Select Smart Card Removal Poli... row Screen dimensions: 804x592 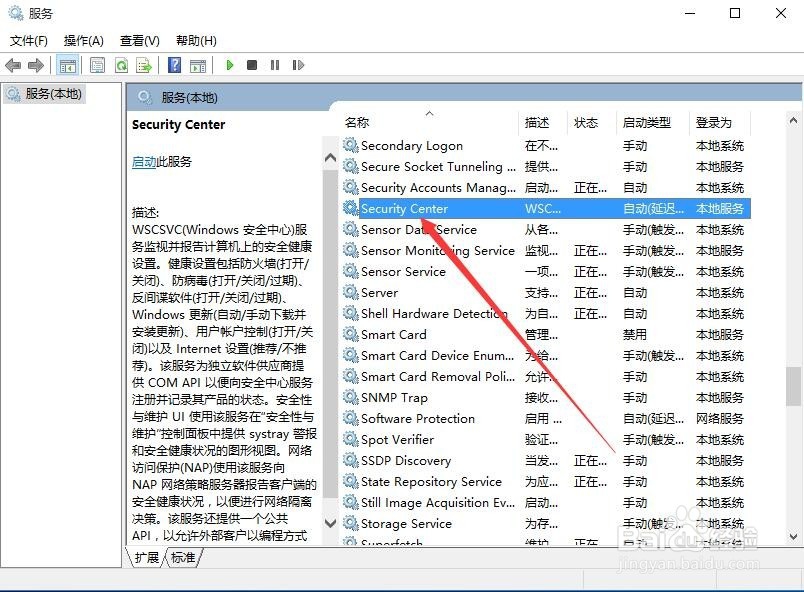[546, 376]
